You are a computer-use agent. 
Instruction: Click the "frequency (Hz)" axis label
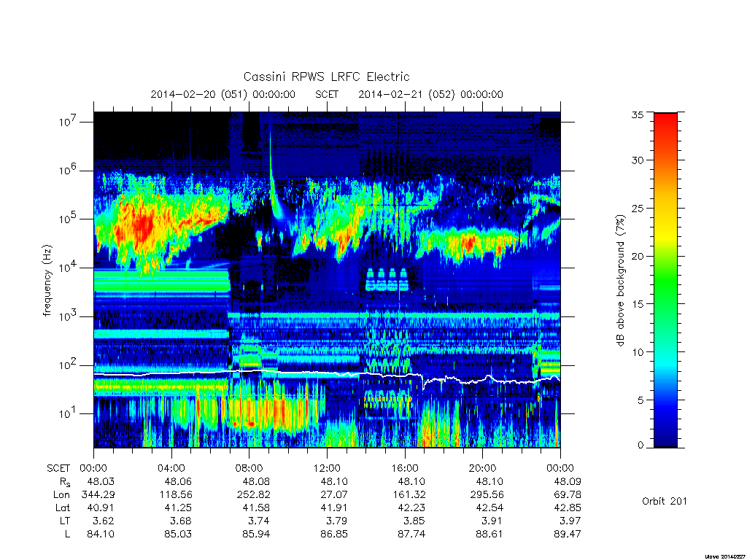47,281
